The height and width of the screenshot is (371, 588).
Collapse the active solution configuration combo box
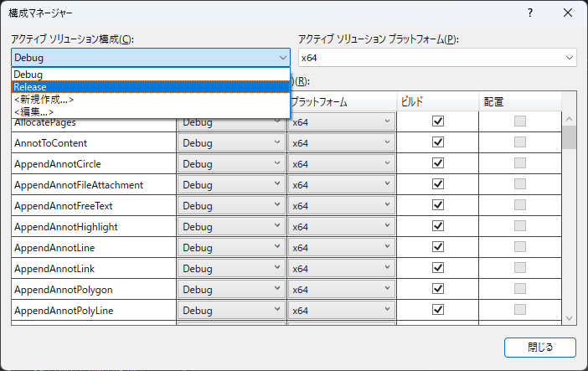282,58
